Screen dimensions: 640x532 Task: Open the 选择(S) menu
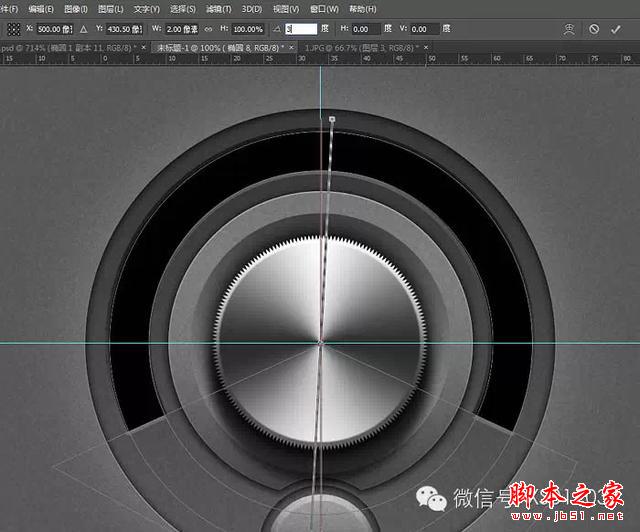pos(182,9)
